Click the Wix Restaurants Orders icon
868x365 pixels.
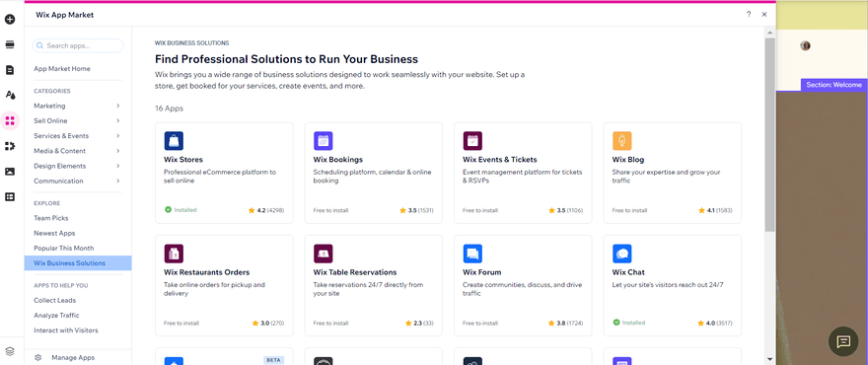click(174, 254)
